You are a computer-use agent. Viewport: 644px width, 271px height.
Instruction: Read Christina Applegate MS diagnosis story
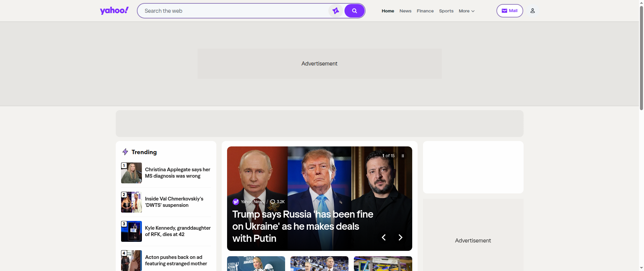178,173
